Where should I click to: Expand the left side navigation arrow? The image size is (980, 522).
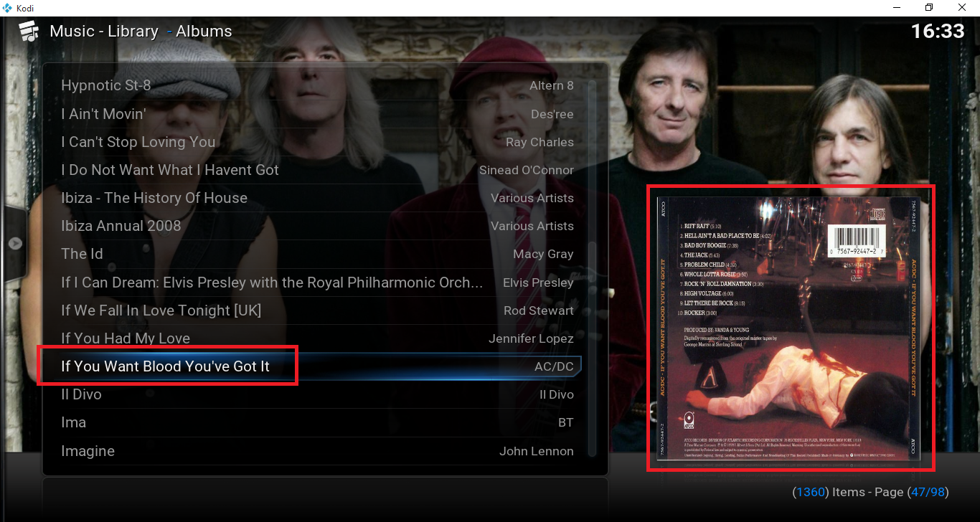coord(15,242)
